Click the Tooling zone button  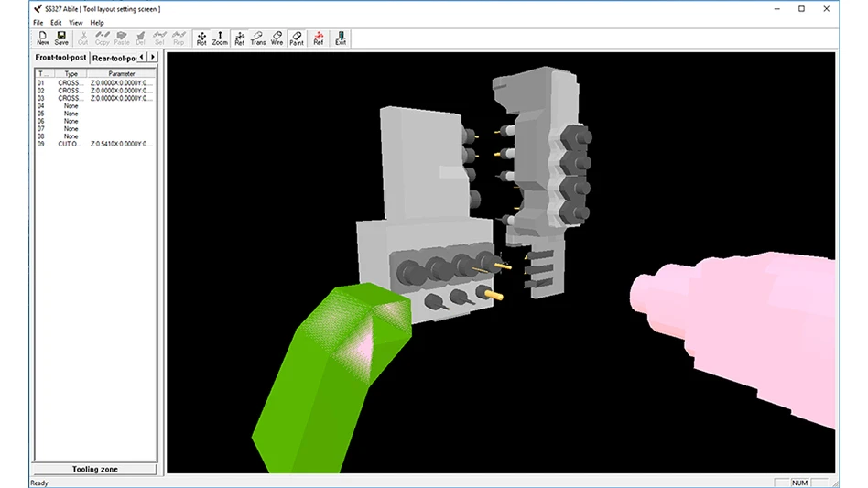pos(95,469)
